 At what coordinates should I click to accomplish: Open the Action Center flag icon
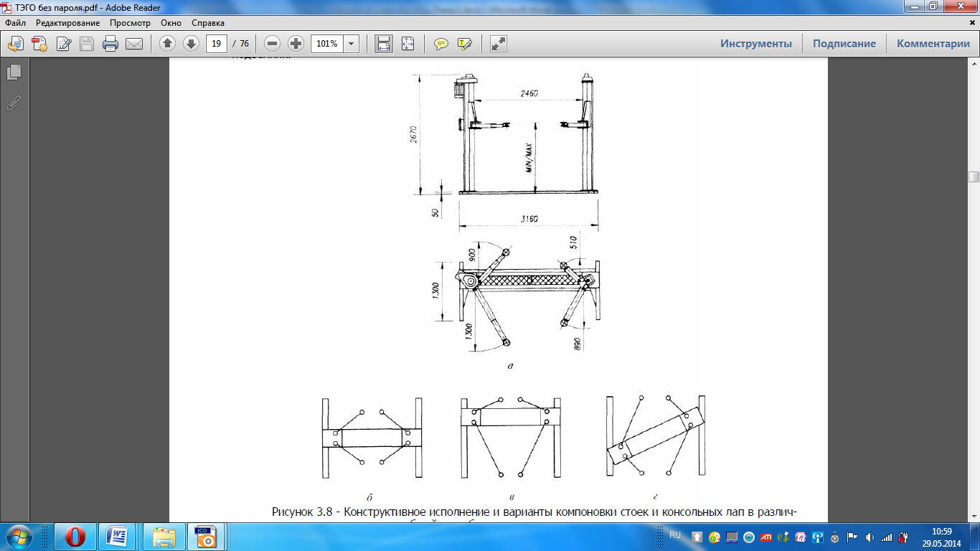pyautogui.click(x=852, y=537)
